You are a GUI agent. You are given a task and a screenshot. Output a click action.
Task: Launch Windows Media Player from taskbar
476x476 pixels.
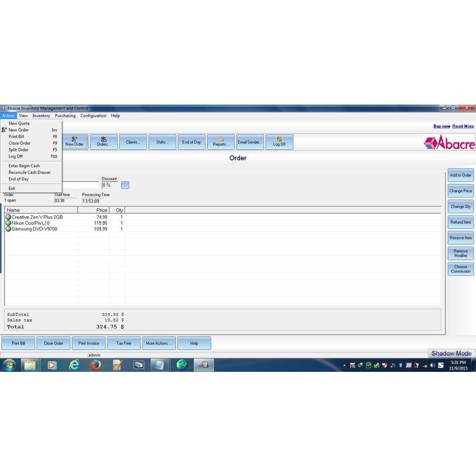(x=52, y=365)
